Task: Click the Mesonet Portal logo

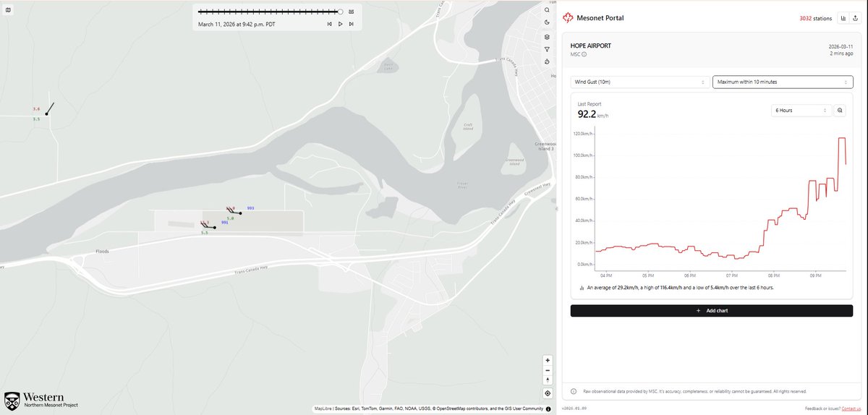Action: point(569,18)
